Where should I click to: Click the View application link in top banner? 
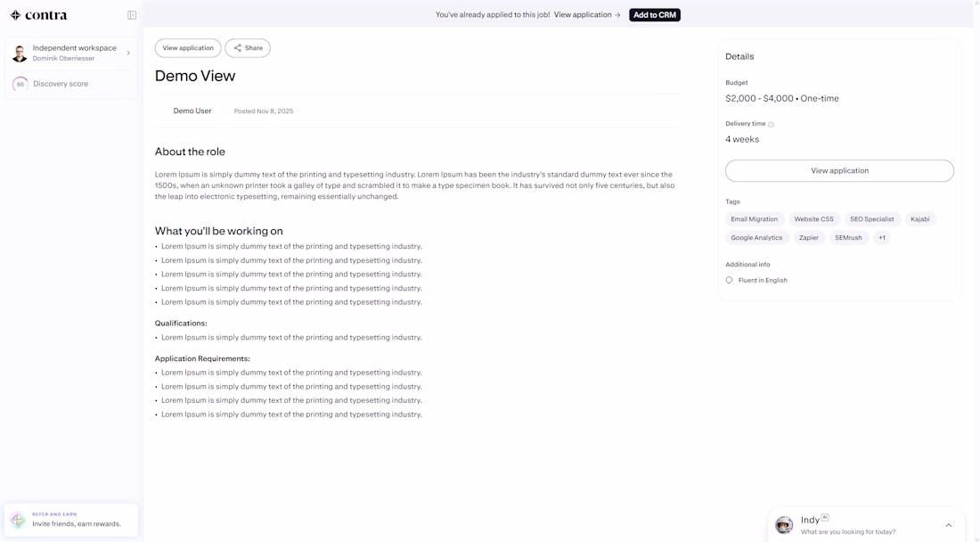click(x=587, y=14)
